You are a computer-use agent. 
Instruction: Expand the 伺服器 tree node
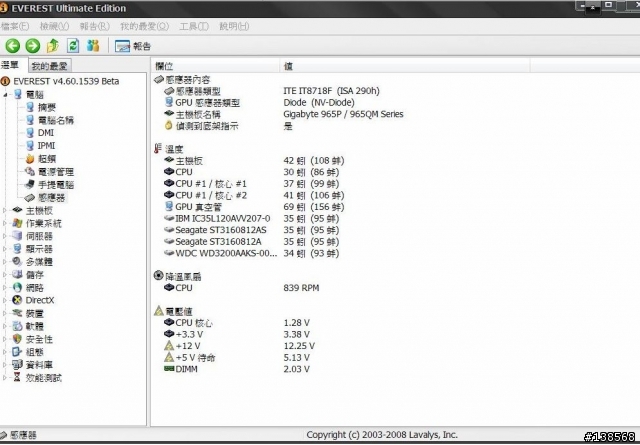coord(5,236)
